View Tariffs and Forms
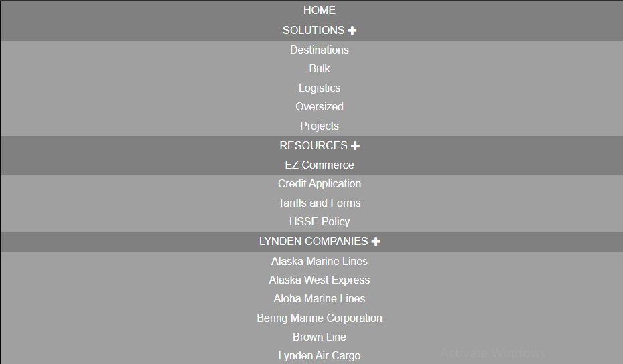This screenshot has height=364, width=623. pyautogui.click(x=320, y=203)
